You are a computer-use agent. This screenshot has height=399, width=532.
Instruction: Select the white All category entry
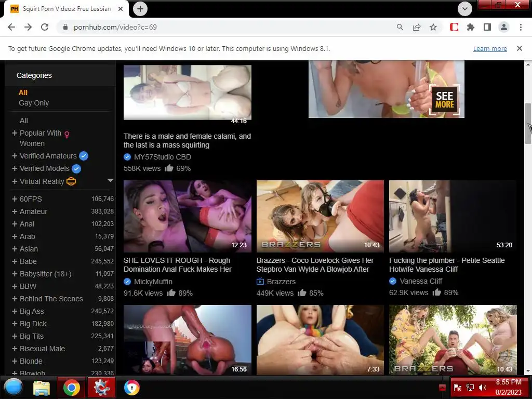click(24, 121)
